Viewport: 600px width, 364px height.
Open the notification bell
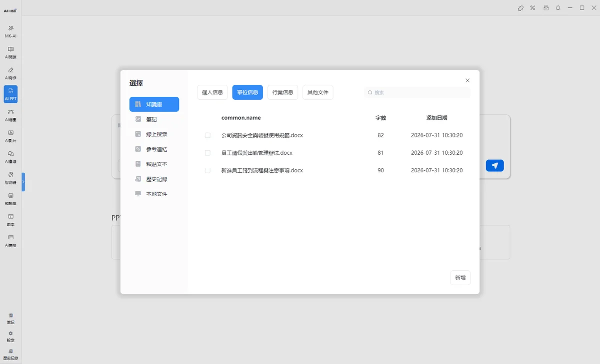tap(558, 8)
